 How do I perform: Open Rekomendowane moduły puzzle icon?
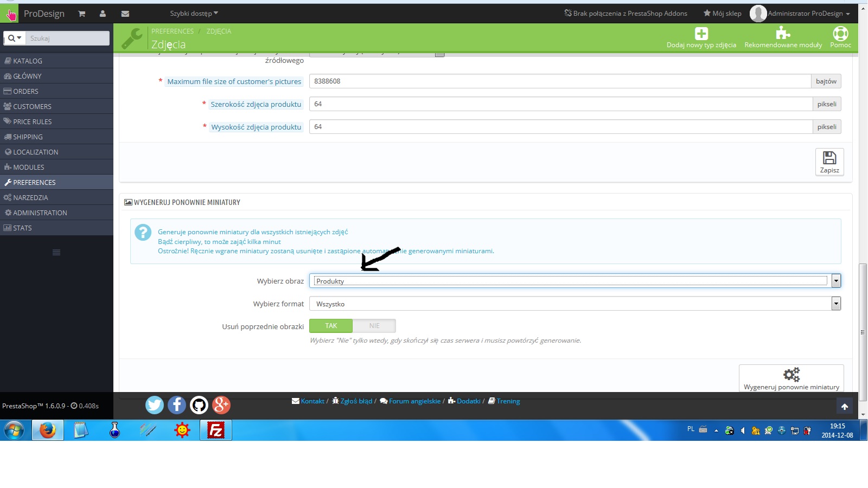pyautogui.click(x=783, y=34)
